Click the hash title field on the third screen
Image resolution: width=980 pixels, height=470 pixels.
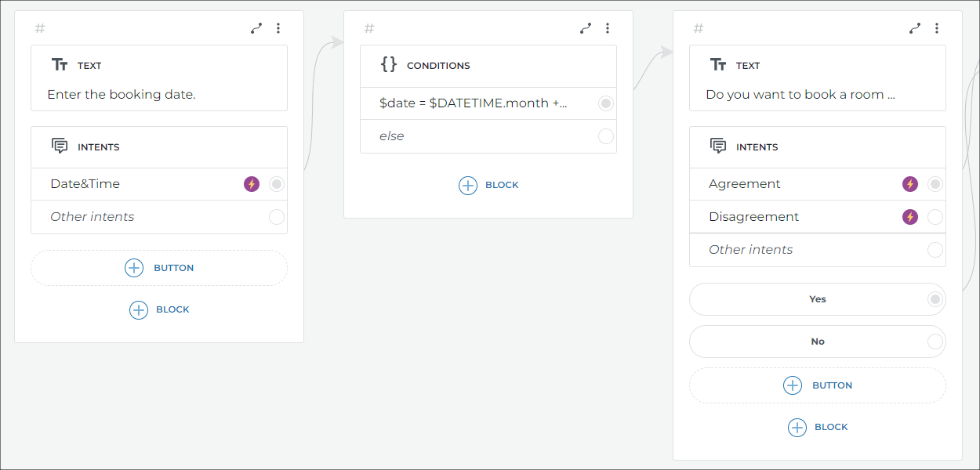pos(698,27)
